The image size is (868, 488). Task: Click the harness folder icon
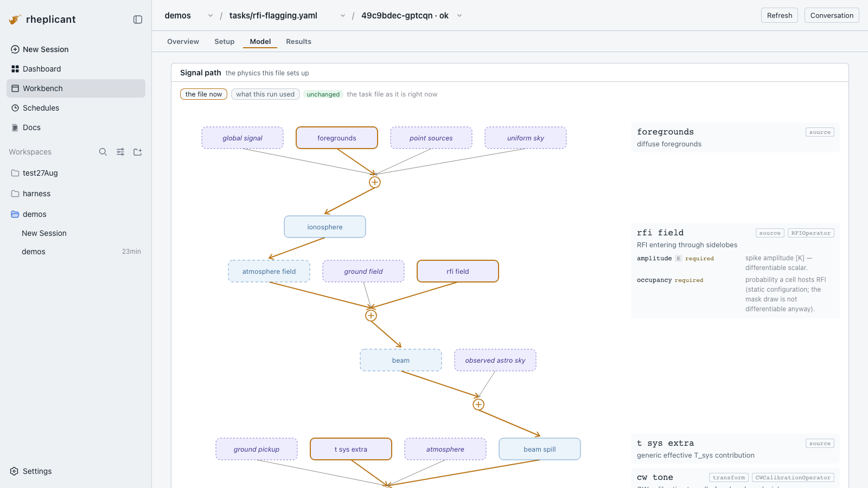click(x=15, y=194)
